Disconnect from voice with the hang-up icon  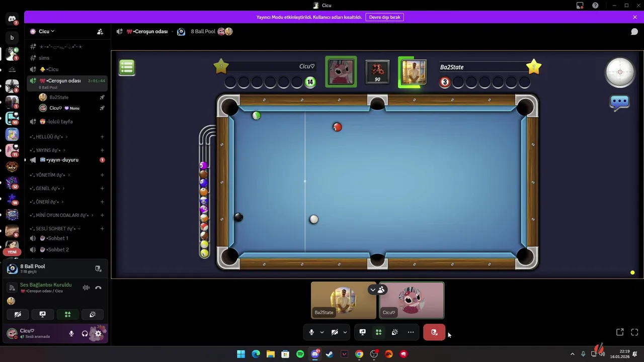98,288
